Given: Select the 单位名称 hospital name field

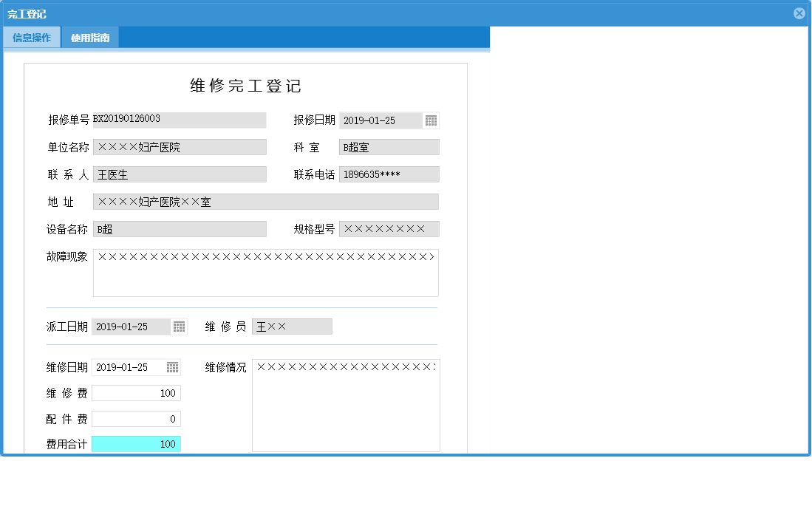Looking at the screenshot, I should pyautogui.click(x=180, y=146).
